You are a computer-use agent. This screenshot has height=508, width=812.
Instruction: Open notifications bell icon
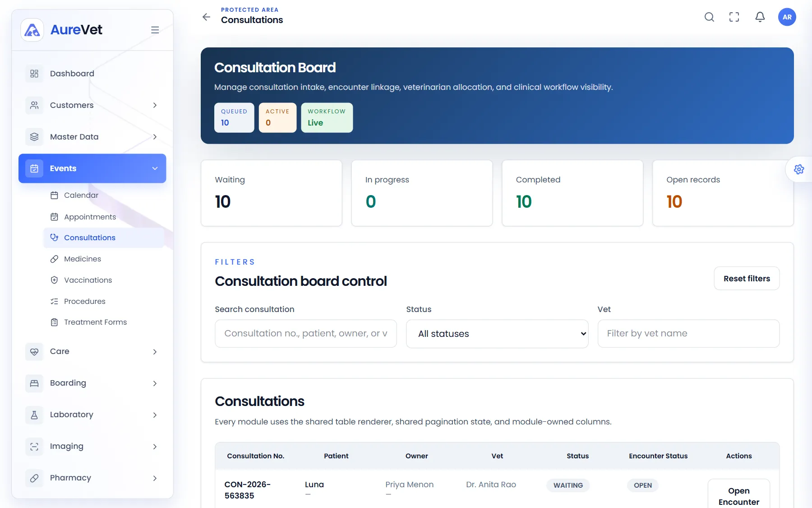(x=760, y=17)
